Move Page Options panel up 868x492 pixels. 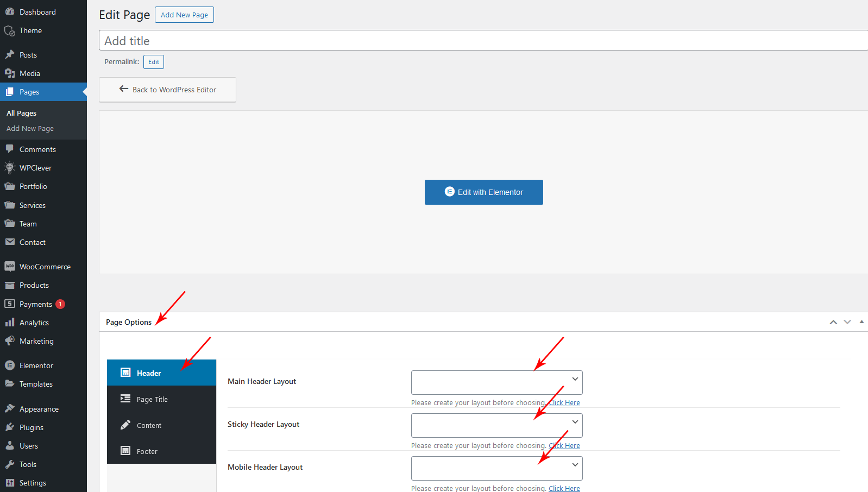(x=833, y=322)
